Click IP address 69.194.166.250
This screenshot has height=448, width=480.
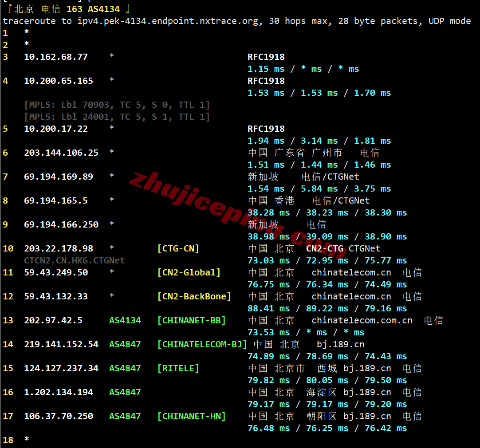point(61,224)
